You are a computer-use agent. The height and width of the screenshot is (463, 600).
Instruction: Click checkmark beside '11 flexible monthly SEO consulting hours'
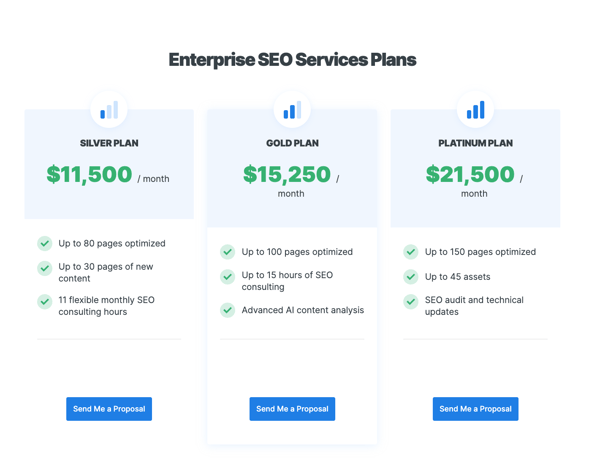click(x=45, y=301)
